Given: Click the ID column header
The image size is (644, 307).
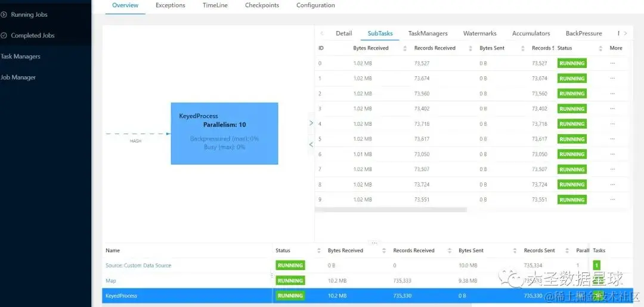Looking at the screenshot, I should (x=321, y=48).
